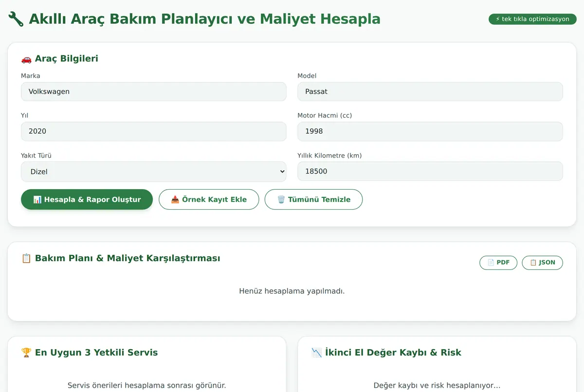The width and height of the screenshot is (584, 392).
Task: Click the chart icon beside İkinci El Değer Kaybı
Action: [316, 353]
